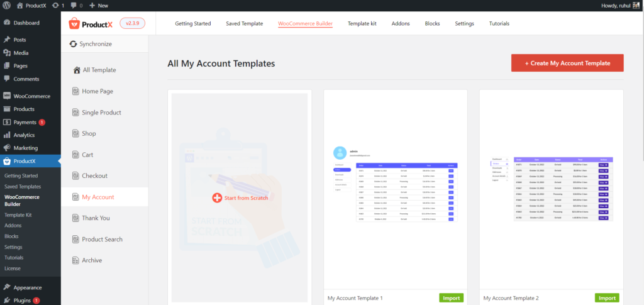644x305 pixels.
Task: Click the Posts pin icon
Action: pyautogui.click(x=7, y=40)
